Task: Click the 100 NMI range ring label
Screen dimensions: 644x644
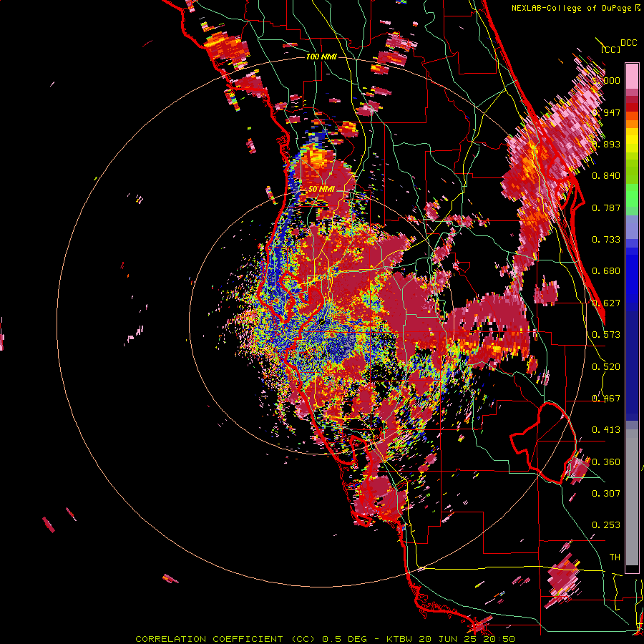Action: (x=321, y=57)
